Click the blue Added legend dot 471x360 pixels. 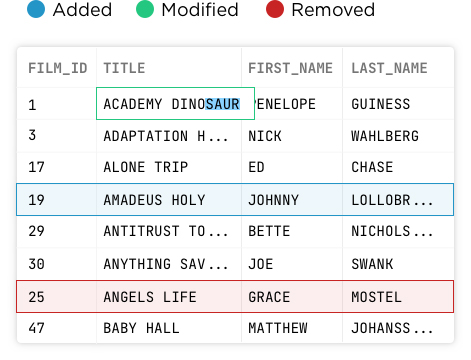36,9
